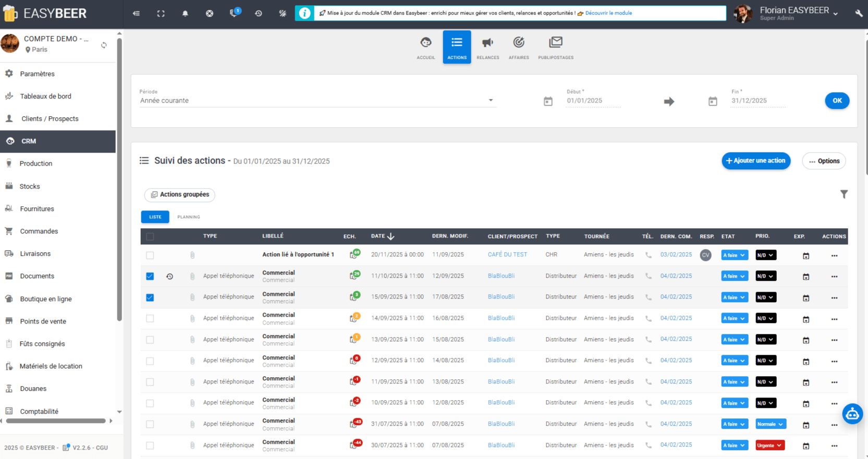Open the Options button
Image resolution: width=868 pixels, height=459 pixels.
click(x=824, y=161)
